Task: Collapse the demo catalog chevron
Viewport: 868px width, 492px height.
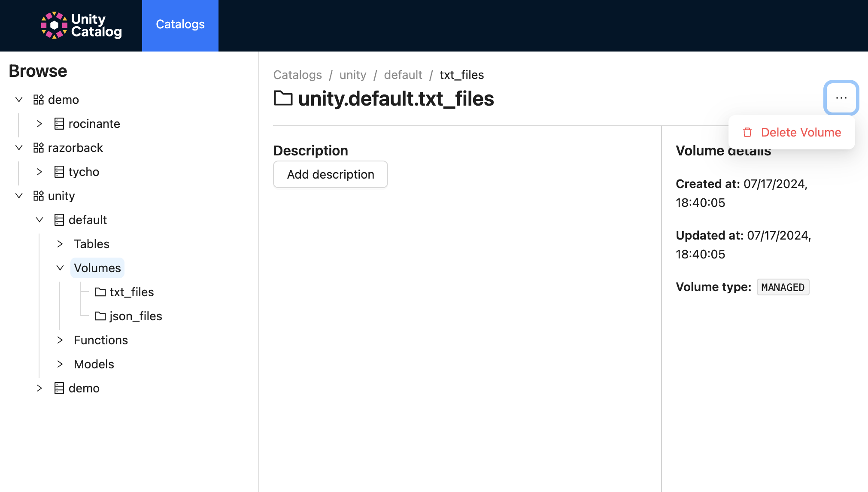Action: coord(19,100)
